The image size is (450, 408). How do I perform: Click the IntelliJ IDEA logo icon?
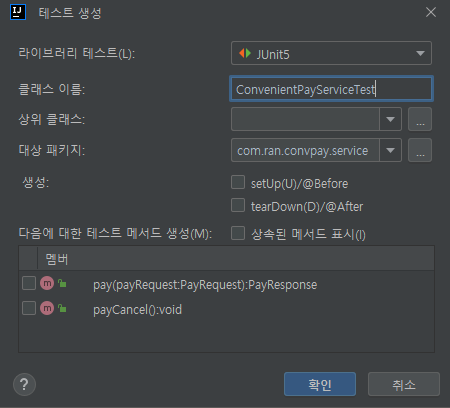(18, 12)
